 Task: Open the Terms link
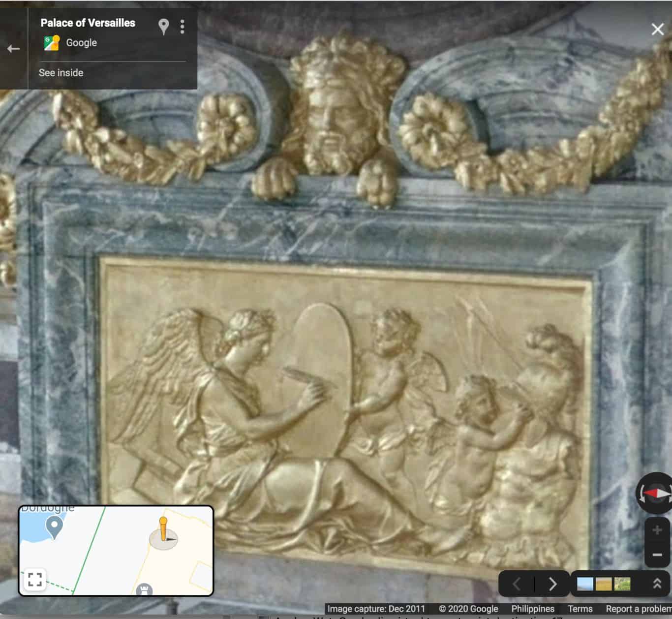tap(580, 609)
